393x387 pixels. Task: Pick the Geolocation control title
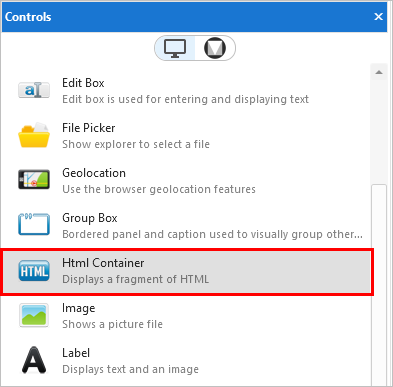94,173
